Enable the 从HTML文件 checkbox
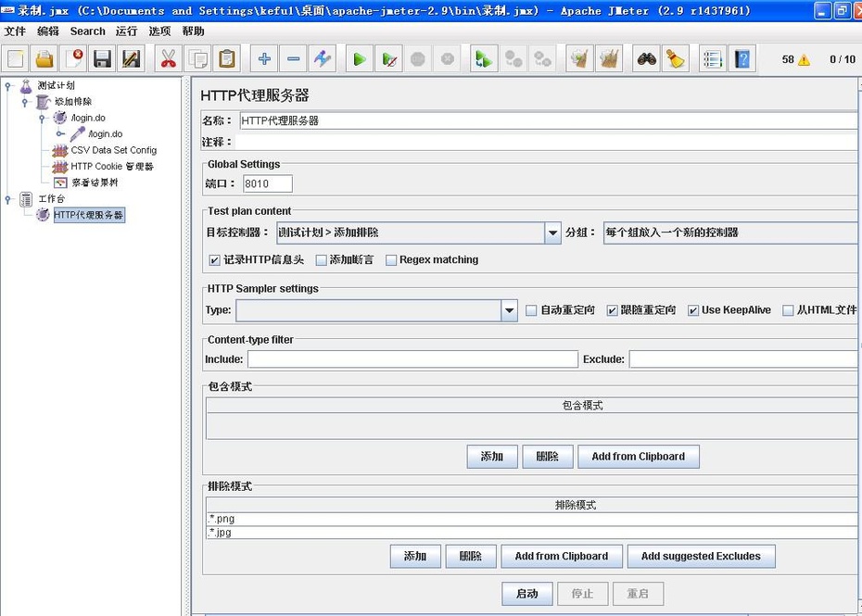This screenshot has height=616, width=862. coord(788,310)
